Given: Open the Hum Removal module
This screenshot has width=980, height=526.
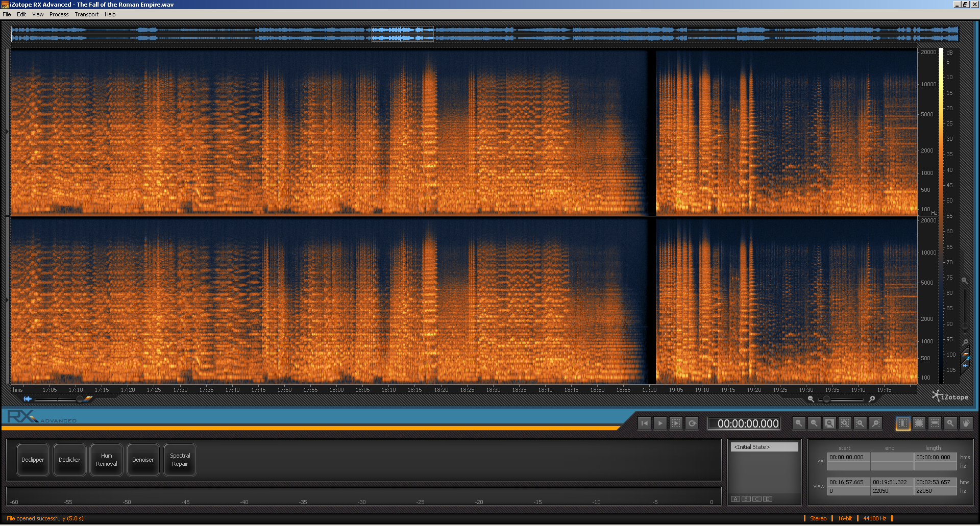Looking at the screenshot, I should click(x=106, y=460).
